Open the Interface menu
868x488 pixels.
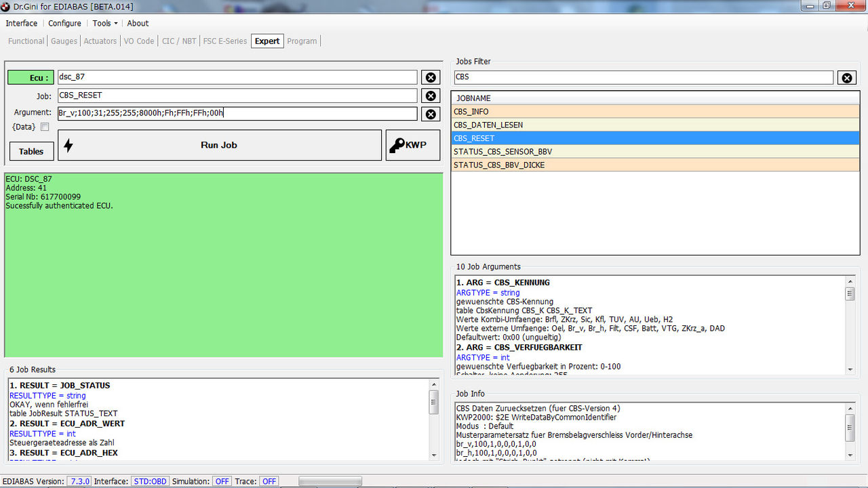click(x=22, y=23)
